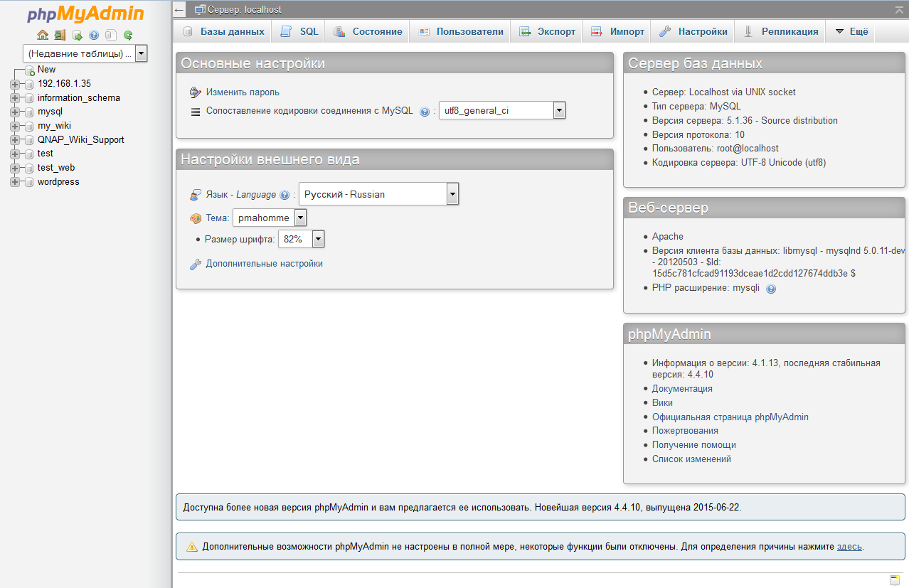The width and height of the screenshot is (909, 588).
Task: Switch to the Репликация tab
Action: 781,32
